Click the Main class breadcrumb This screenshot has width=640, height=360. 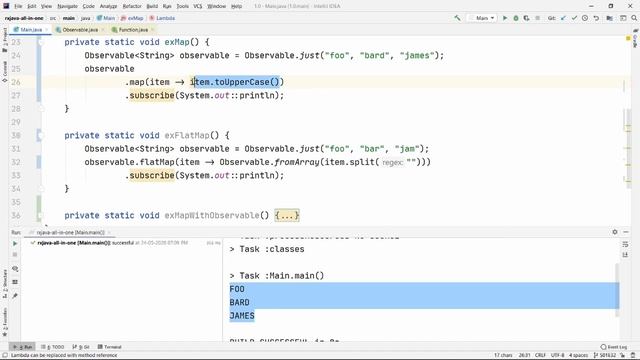pyautogui.click(x=106, y=18)
